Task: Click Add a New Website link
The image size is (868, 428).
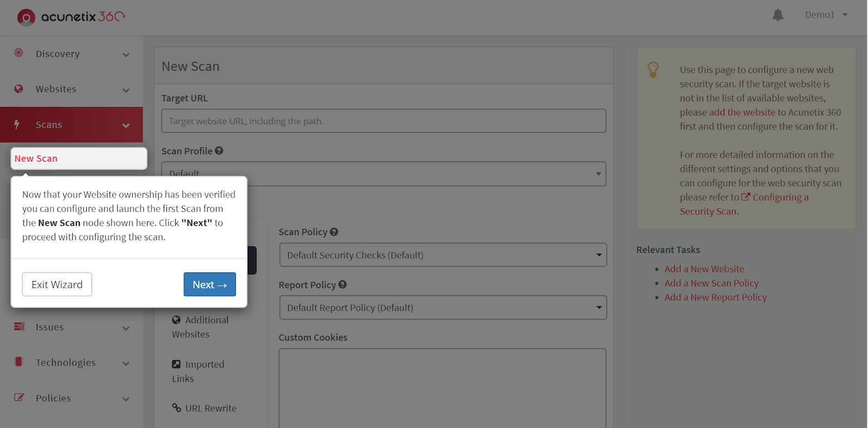Action: pos(704,269)
